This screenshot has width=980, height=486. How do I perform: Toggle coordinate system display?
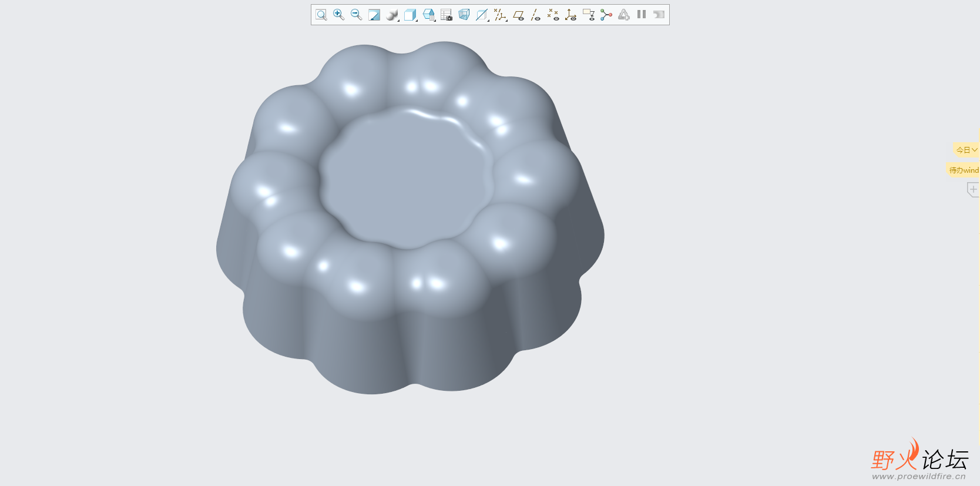pyautogui.click(x=570, y=15)
